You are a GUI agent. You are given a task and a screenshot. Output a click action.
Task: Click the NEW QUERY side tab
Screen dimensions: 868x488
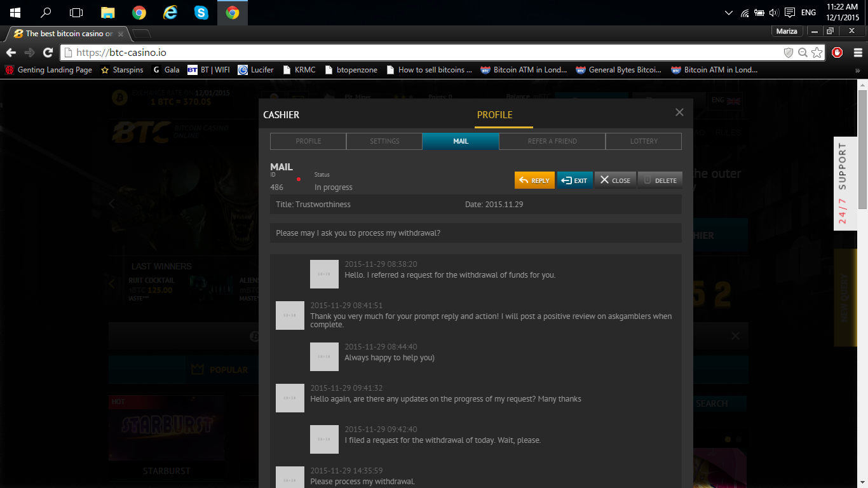(845, 297)
